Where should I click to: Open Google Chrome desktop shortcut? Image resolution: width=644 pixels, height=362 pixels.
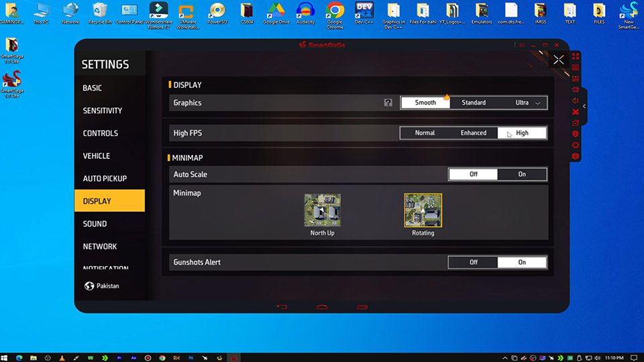coord(335,15)
